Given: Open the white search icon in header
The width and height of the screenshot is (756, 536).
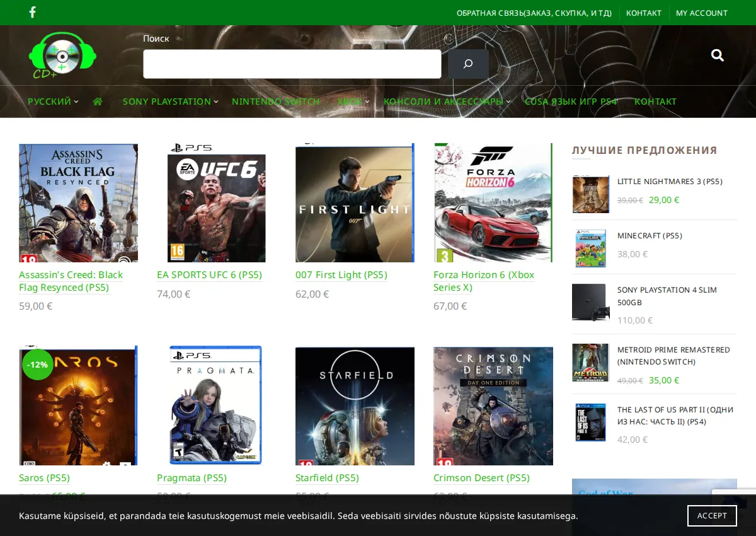Looking at the screenshot, I should point(717,55).
